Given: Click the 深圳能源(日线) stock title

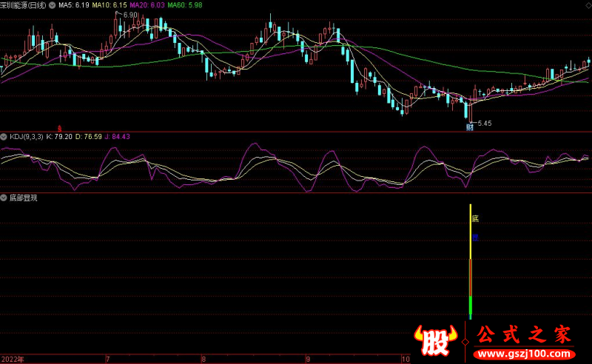Looking at the screenshot, I should click(22, 5).
